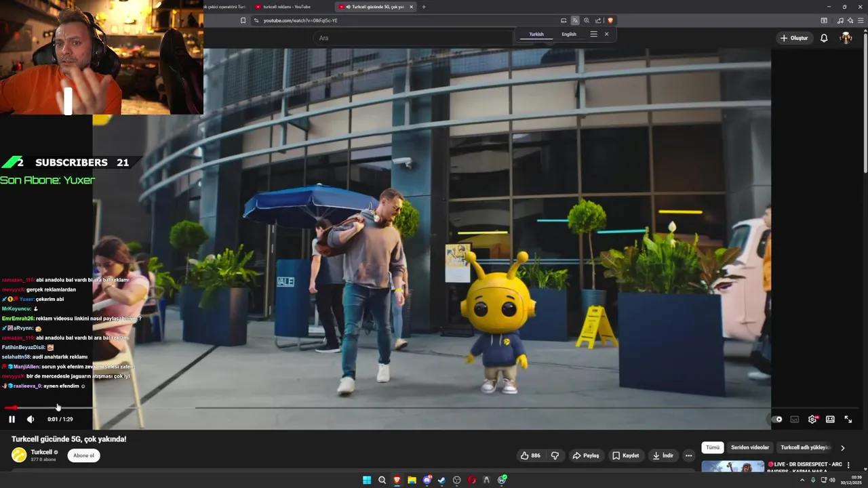Close the translate popup
Viewport: 868px width, 488px height.
tap(606, 34)
